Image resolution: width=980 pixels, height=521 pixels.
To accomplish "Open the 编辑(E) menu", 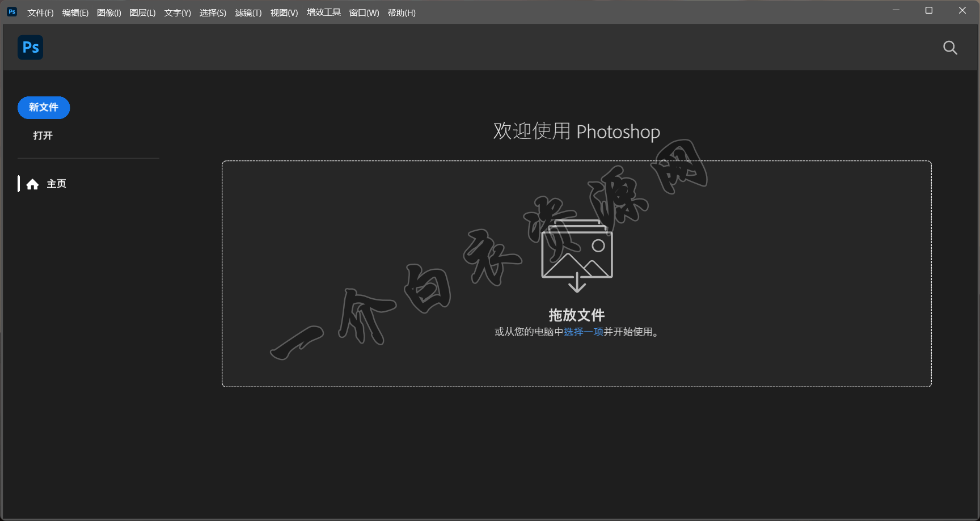I will pyautogui.click(x=75, y=13).
